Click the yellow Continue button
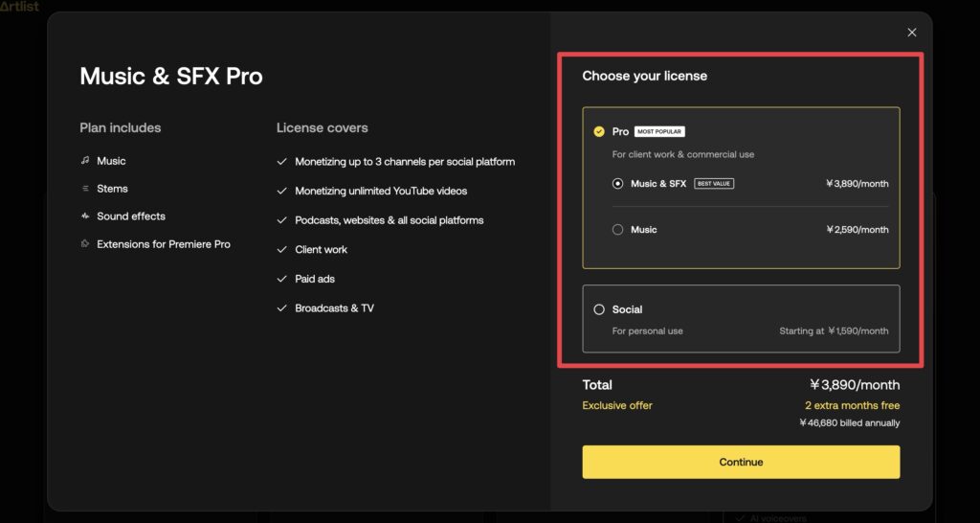This screenshot has width=980, height=523. point(741,463)
